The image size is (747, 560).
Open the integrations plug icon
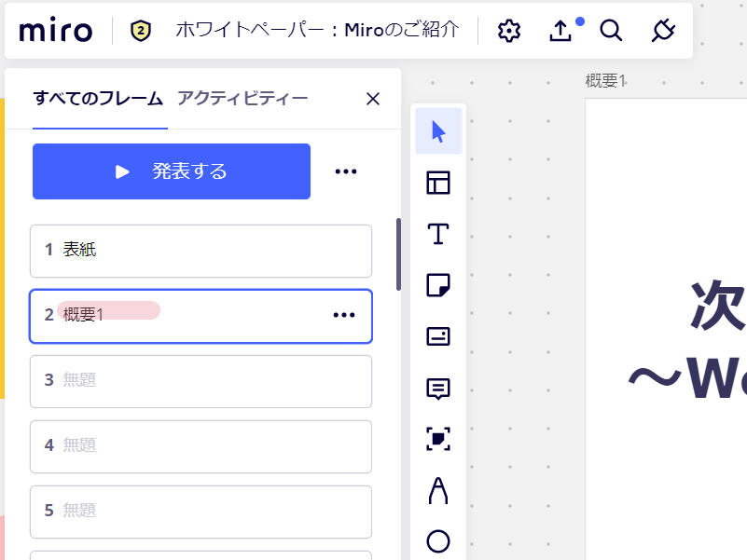click(663, 31)
